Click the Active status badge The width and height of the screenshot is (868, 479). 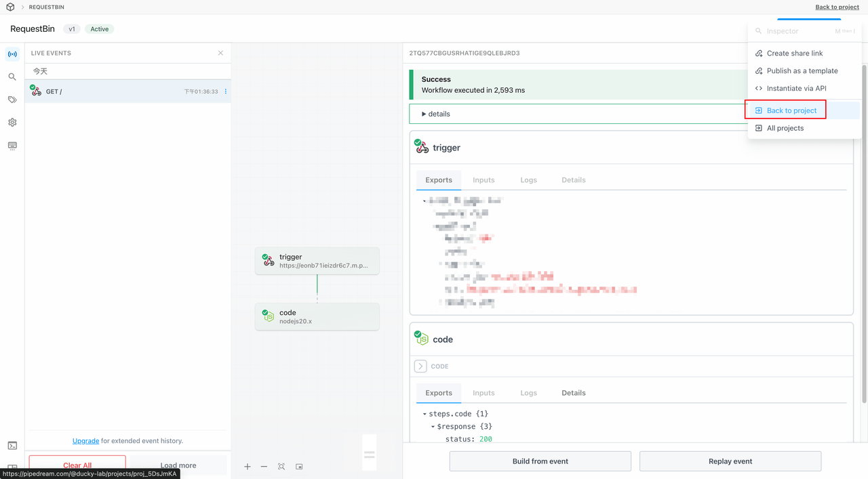(x=100, y=29)
